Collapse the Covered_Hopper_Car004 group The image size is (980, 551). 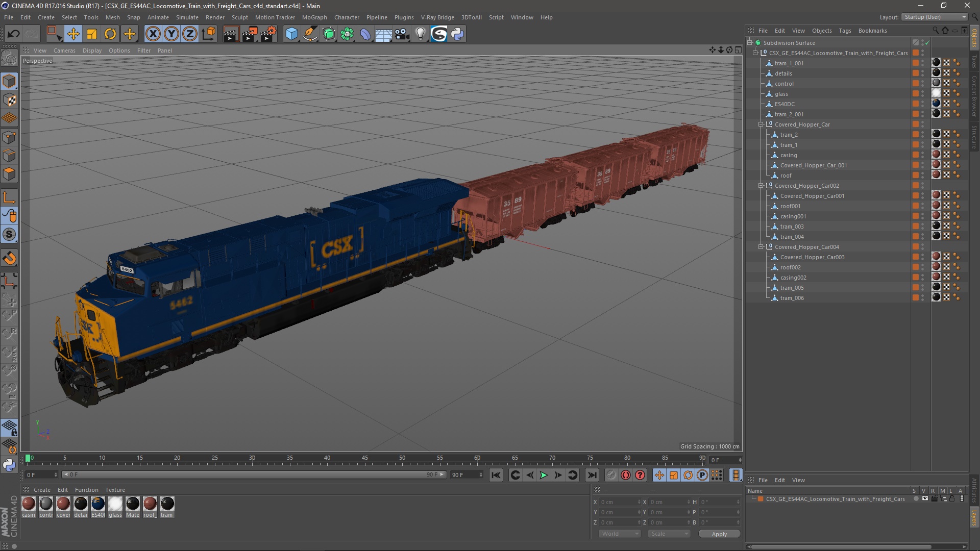click(761, 247)
